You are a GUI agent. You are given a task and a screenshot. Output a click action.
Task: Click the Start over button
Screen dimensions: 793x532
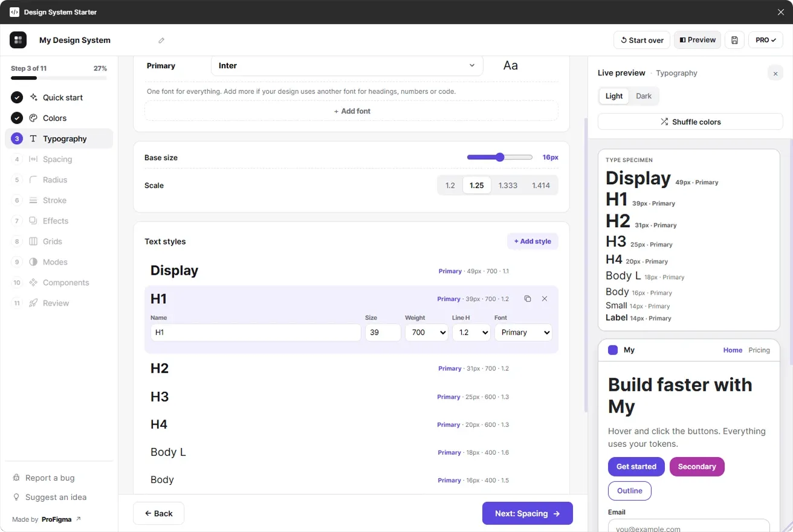coord(642,40)
